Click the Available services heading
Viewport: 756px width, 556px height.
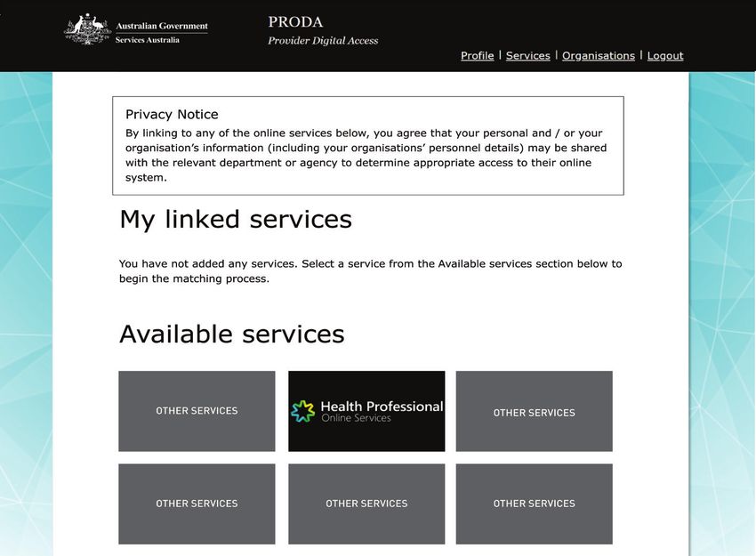[x=232, y=334]
